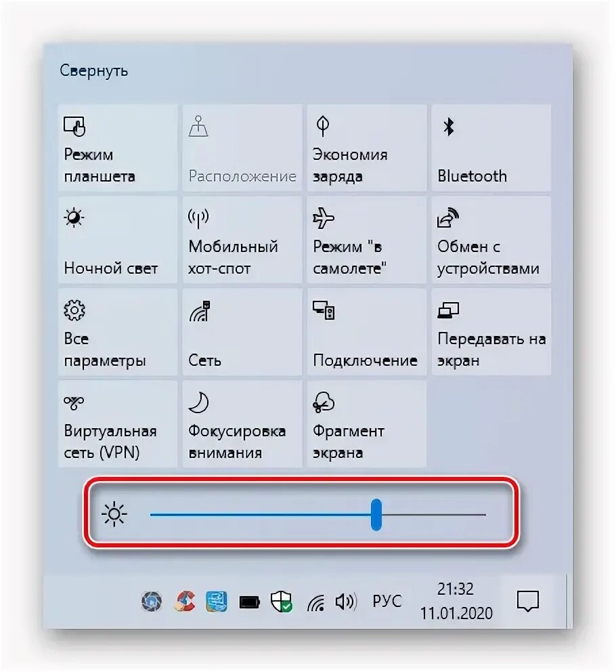The image size is (616, 672).
Task: Click the battery icon in system tray
Action: [x=249, y=602]
